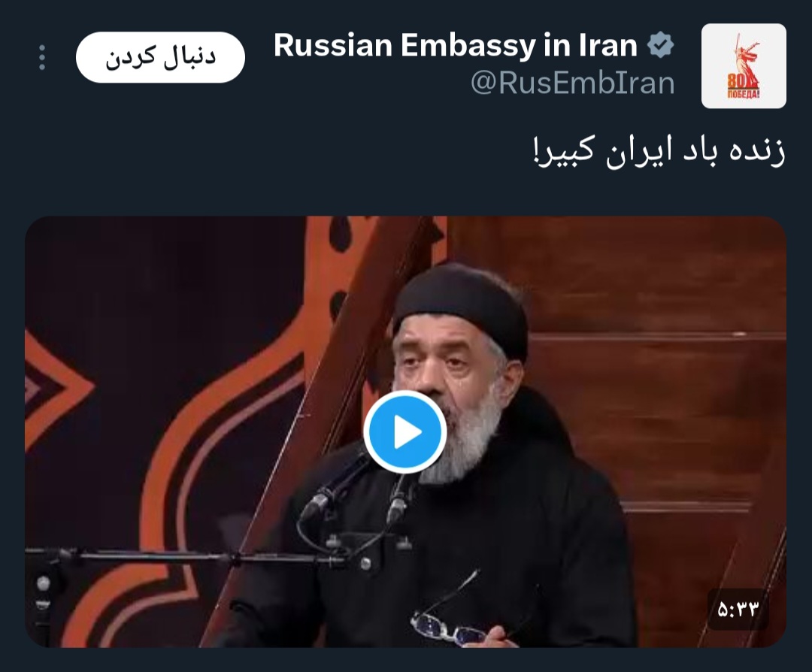Click the blue verified badge icon
Viewport: 812px width, 672px height.
pyautogui.click(x=660, y=45)
